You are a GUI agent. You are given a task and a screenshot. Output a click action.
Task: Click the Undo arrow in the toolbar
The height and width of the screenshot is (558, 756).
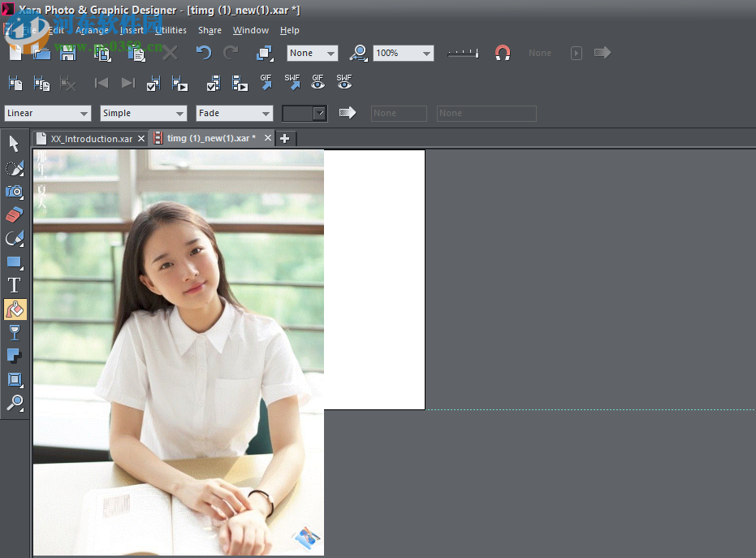click(202, 53)
